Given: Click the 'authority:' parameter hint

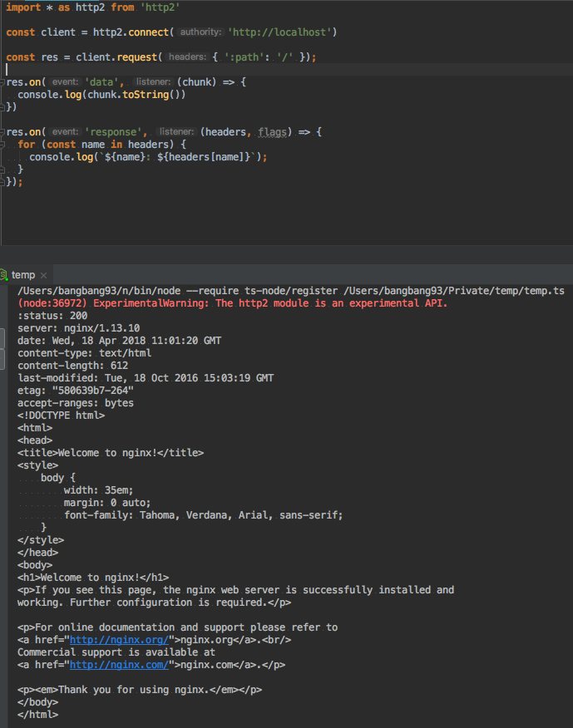Looking at the screenshot, I should (201, 32).
